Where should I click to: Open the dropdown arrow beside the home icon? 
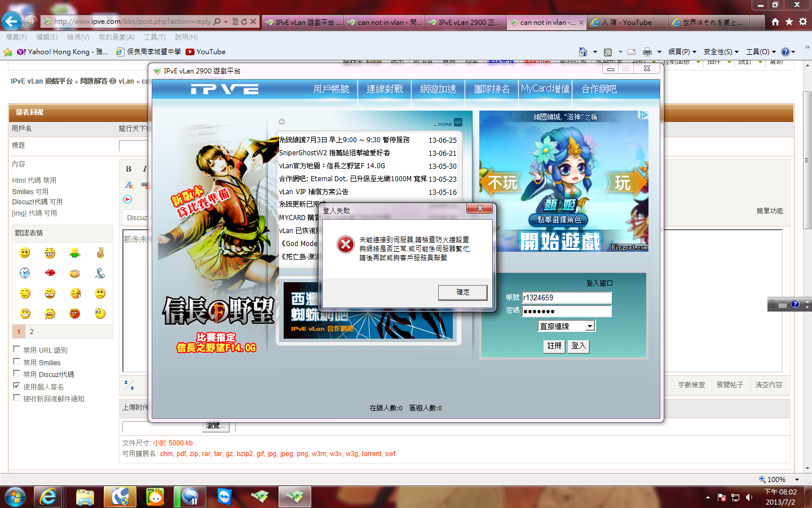tap(595, 52)
